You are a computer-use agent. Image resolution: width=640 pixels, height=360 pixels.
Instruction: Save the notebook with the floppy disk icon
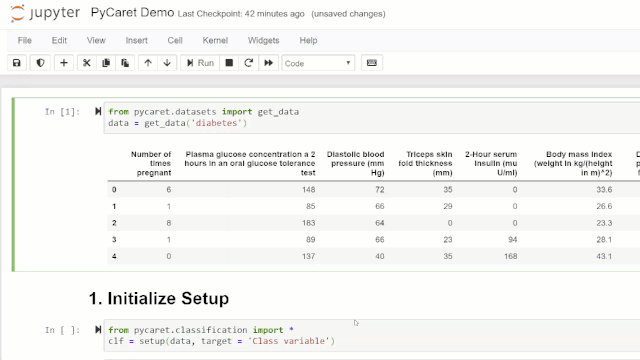[x=17, y=63]
